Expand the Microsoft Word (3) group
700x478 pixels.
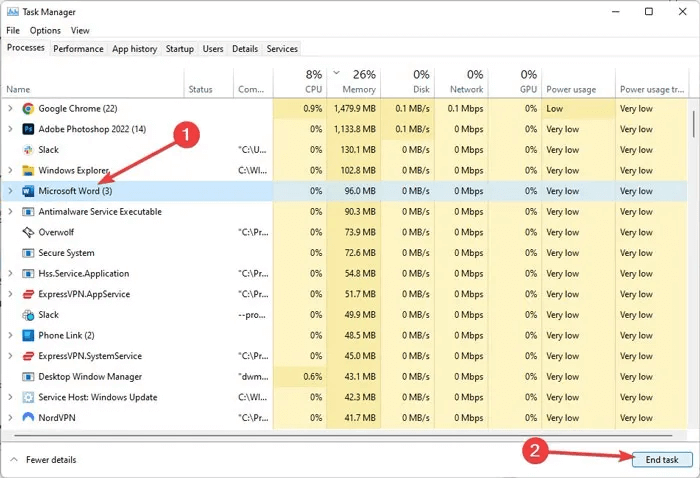point(10,191)
